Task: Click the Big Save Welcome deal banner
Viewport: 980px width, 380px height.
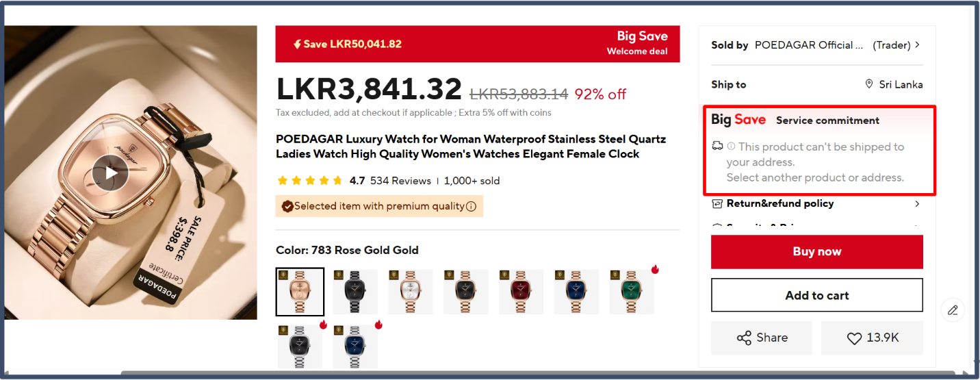Action: click(478, 44)
